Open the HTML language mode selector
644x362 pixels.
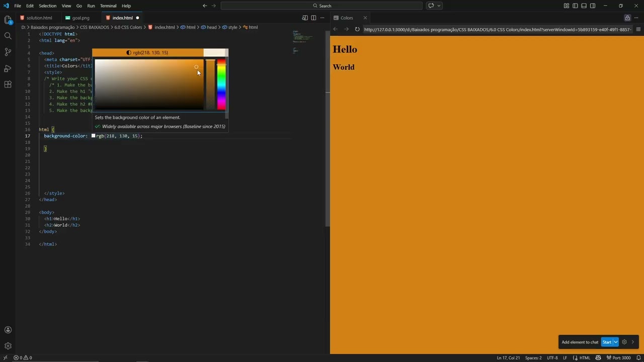click(585, 358)
